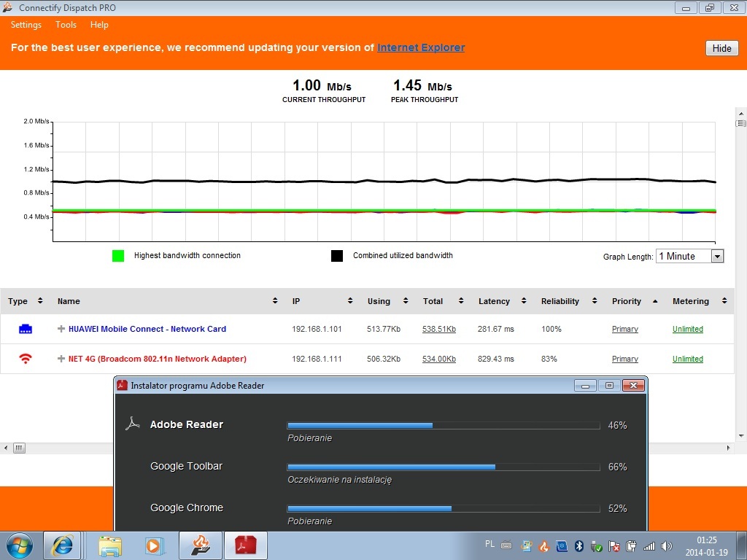747x560 pixels.
Task: Click the volume speaker tray icon
Action: click(x=667, y=546)
